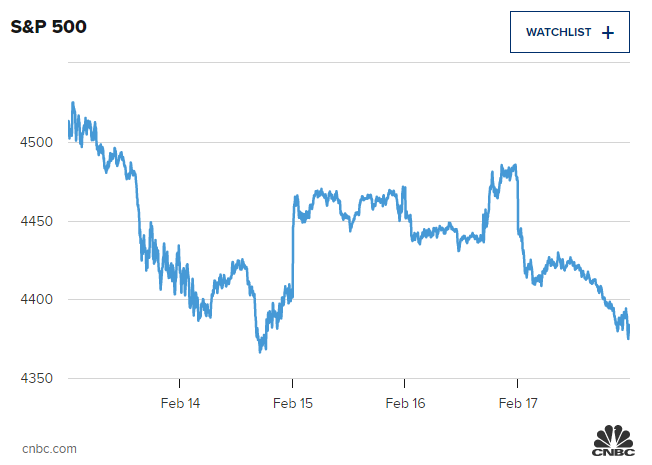The height and width of the screenshot is (465, 652).
Task: Click the CNBC peacock logo
Action: pyautogui.click(x=614, y=442)
